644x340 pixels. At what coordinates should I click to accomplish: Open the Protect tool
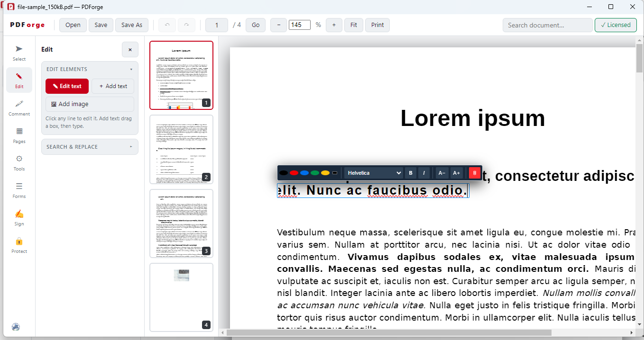(19, 245)
